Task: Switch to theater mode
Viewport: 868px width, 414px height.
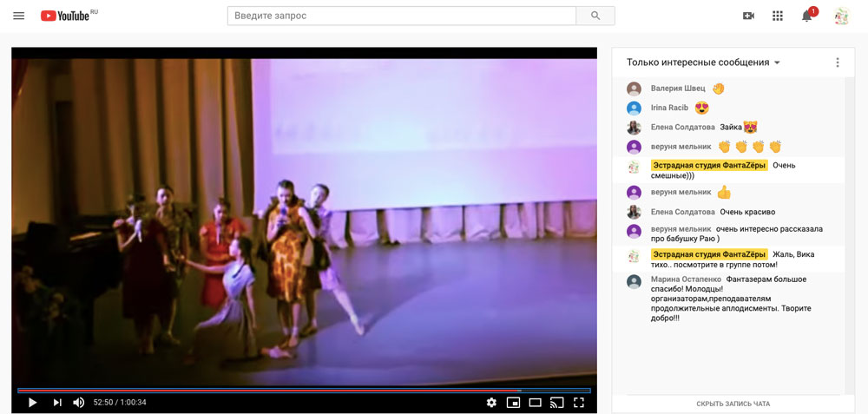Action: point(535,403)
